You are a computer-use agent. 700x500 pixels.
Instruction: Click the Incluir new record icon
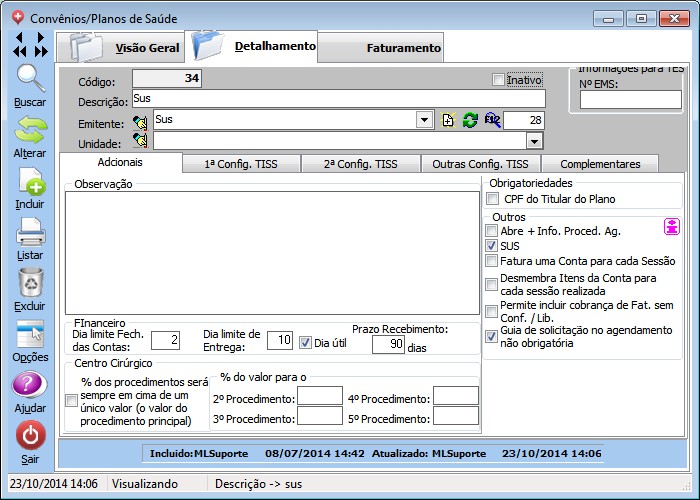click(x=30, y=181)
